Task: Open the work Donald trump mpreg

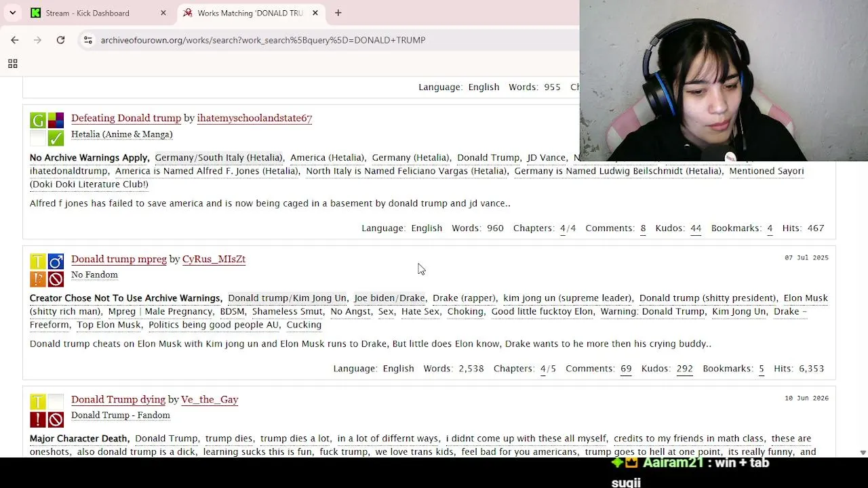Action: pyautogui.click(x=119, y=259)
